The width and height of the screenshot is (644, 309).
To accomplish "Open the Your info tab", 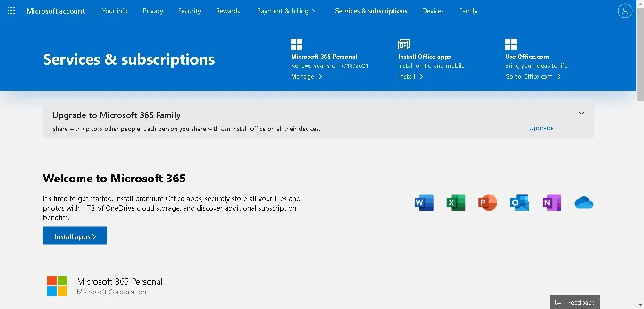I will click(x=115, y=11).
